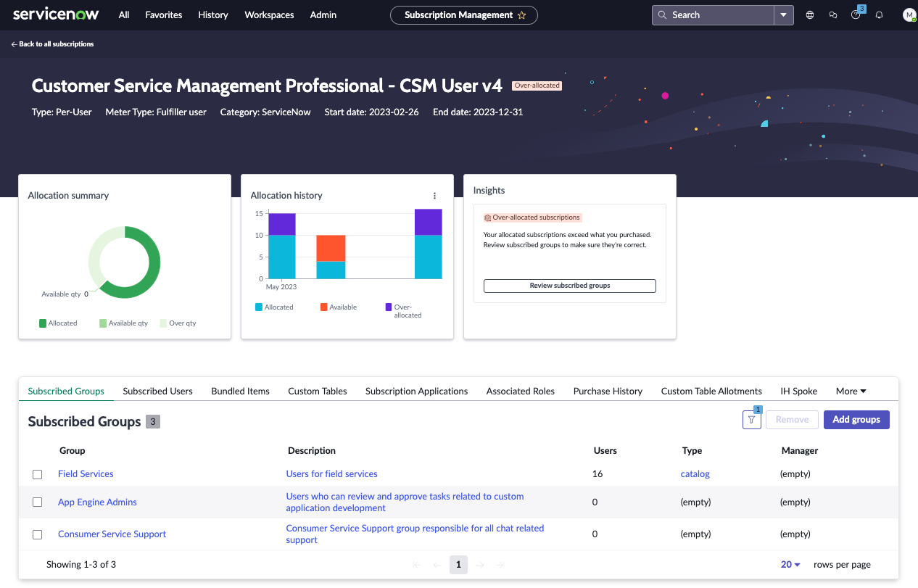
Task: Open the user profile avatar
Action: tap(909, 15)
